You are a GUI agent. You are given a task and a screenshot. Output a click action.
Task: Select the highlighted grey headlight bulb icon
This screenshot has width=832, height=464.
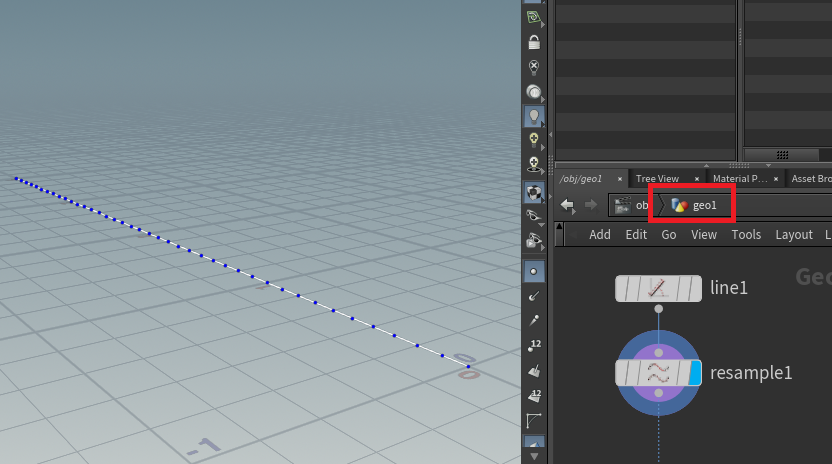[534, 116]
